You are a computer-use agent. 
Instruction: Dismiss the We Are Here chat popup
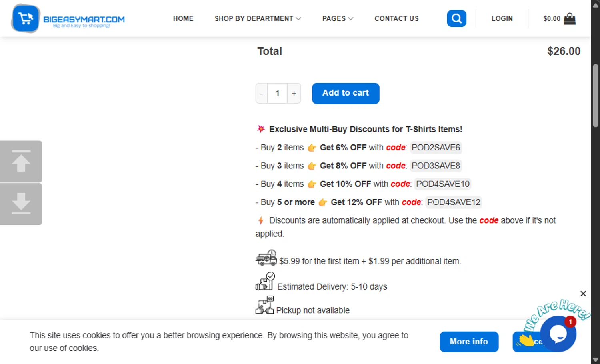tap(583, 294)
